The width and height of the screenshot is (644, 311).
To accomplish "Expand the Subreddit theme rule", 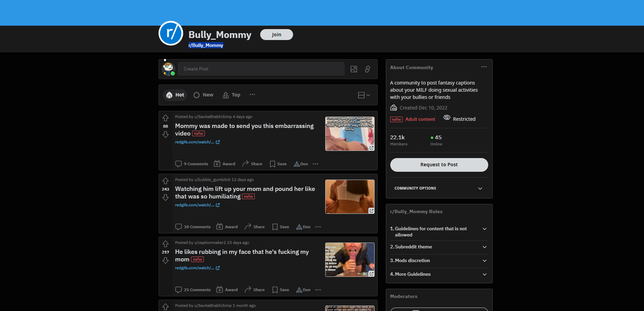I will [x=439, y=247].
